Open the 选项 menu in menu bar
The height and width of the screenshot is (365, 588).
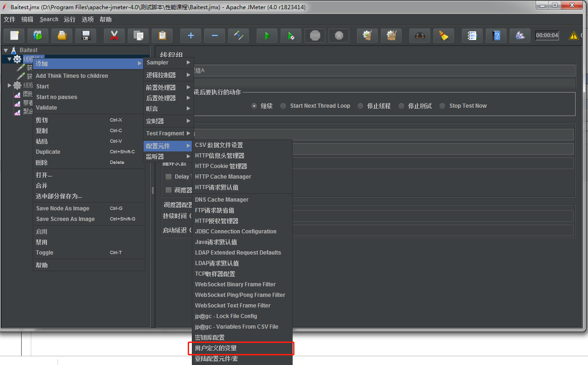88,19
